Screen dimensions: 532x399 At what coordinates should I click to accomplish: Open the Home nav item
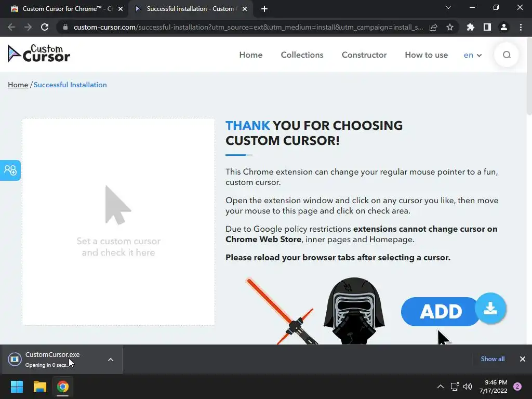click(x=251, y=55)
